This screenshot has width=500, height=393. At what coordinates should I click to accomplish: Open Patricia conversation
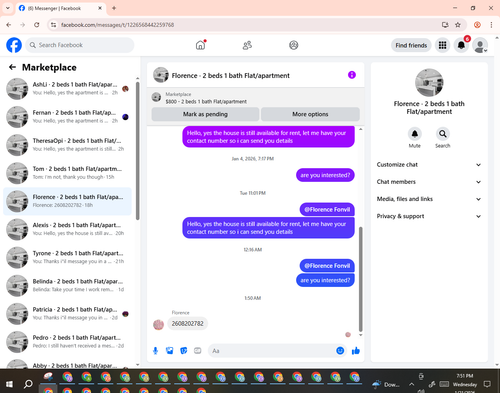click(68, 313)
